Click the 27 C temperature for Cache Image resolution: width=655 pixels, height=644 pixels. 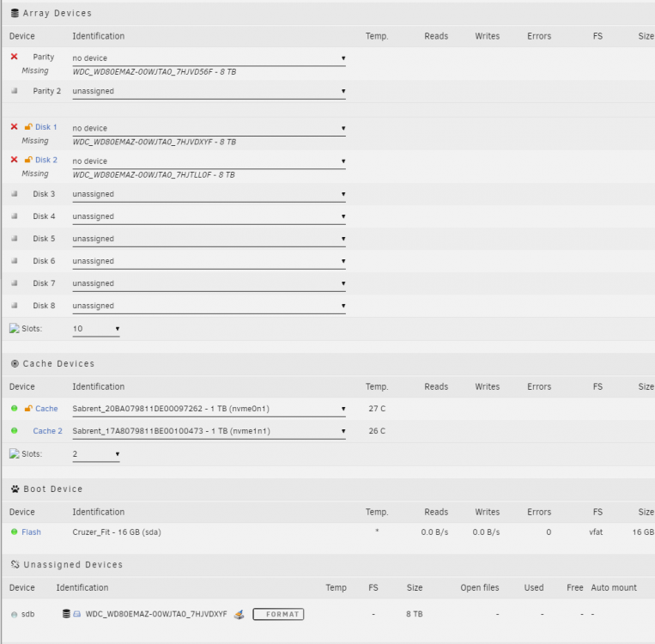click(x=377, y=409)
